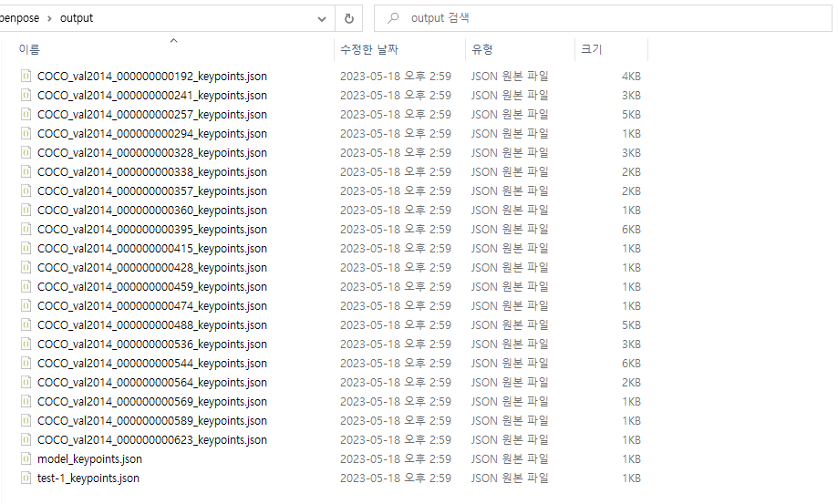838x504 pixels.
Task: Select file name COCO_val2014_000000000544_keypoints.json
Action: [x=152, y=364]
